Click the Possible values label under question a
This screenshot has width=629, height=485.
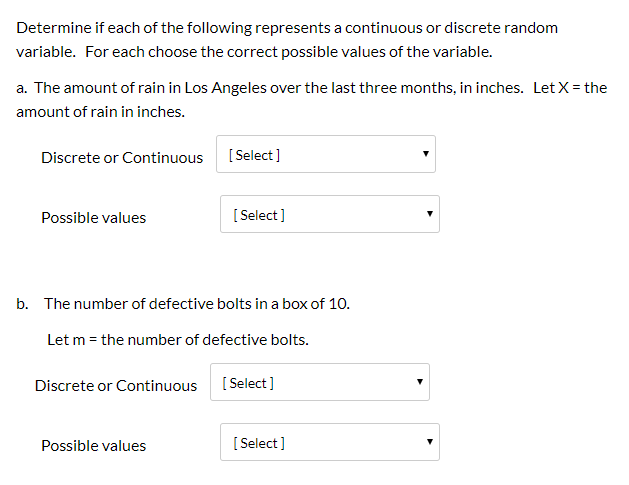pos(93,218)
